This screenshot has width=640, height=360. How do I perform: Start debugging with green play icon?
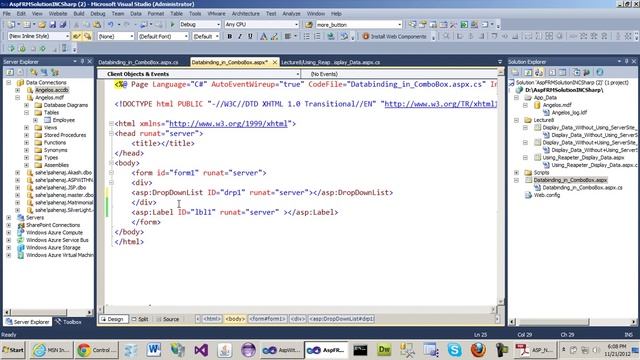point(172,24)
